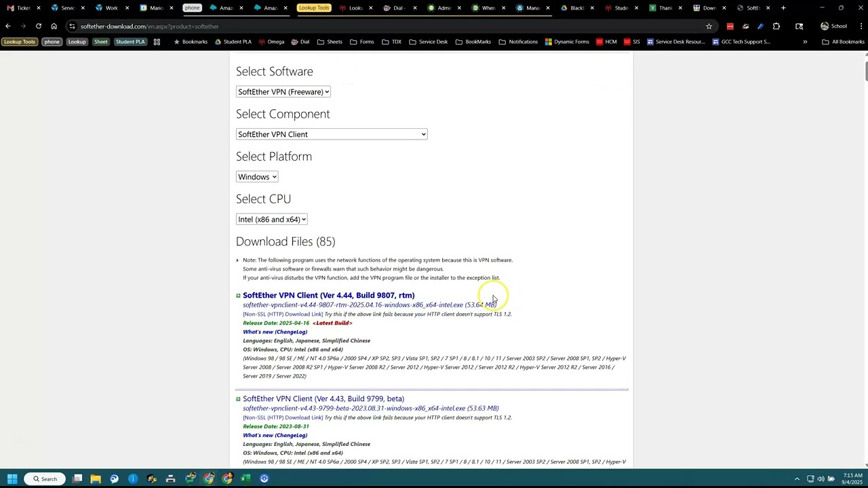Click the Lookup Tools tab group label

click(313, 8)
